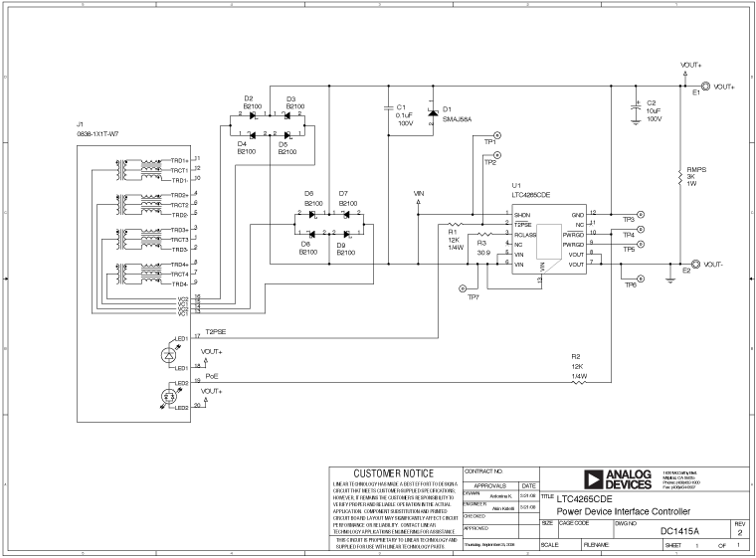756x558 pixels.
Task: Click the Analog Devices logo
Action: (x=618, y=479)
